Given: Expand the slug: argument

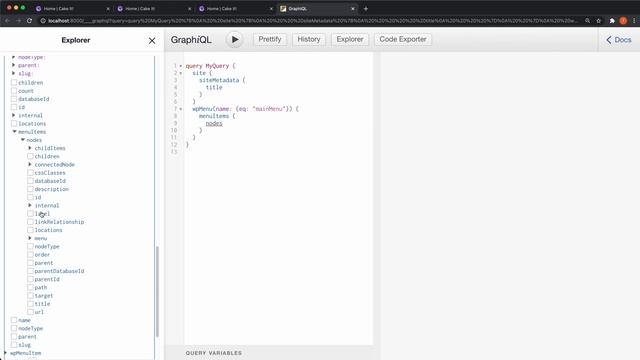Looking at the screenshot, I should [13, 73].
